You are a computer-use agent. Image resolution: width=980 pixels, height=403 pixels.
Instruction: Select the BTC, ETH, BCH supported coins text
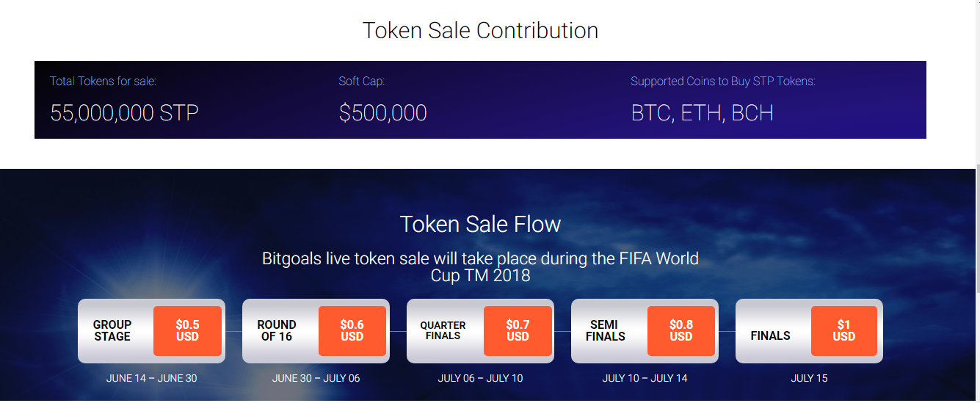pos(702,112)
